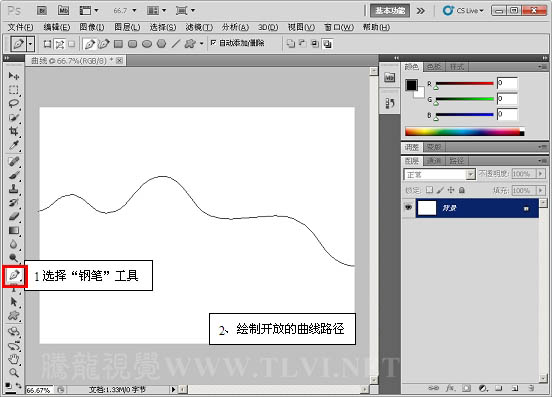Viewport: 552px width, 397px height.
Task: Toggle lock position icon
Action: 451,190
